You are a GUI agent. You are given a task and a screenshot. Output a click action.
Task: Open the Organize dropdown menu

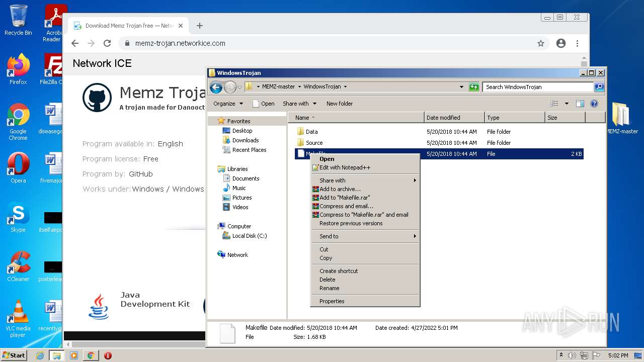(228, 104)
